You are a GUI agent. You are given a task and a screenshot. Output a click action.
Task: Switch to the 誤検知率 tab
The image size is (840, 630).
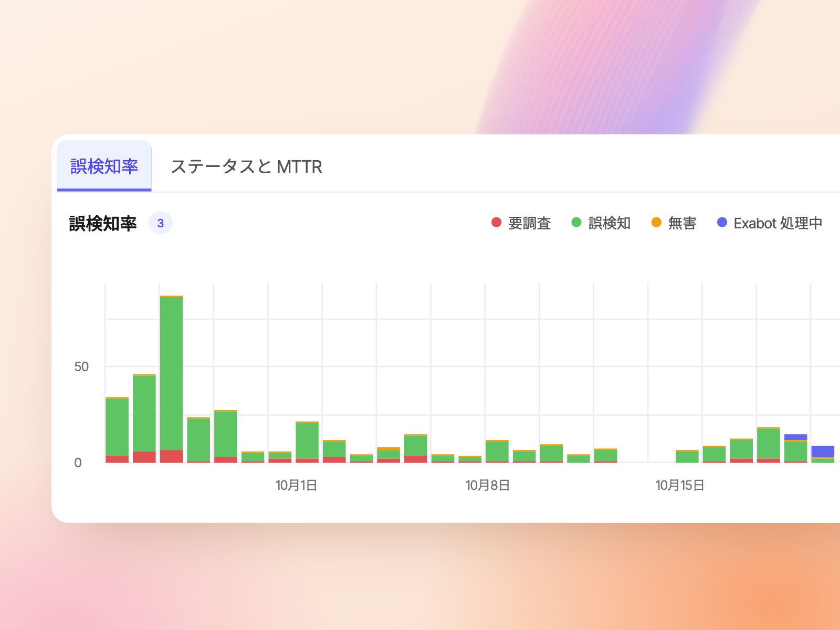(104, 166)
